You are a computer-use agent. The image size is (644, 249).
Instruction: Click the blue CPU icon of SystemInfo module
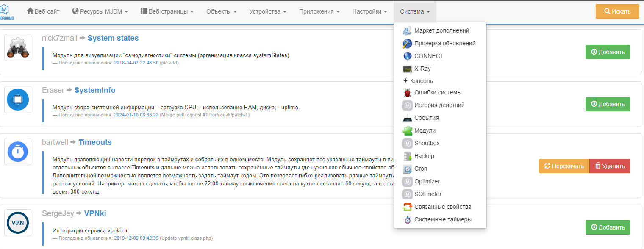point(17,99)
